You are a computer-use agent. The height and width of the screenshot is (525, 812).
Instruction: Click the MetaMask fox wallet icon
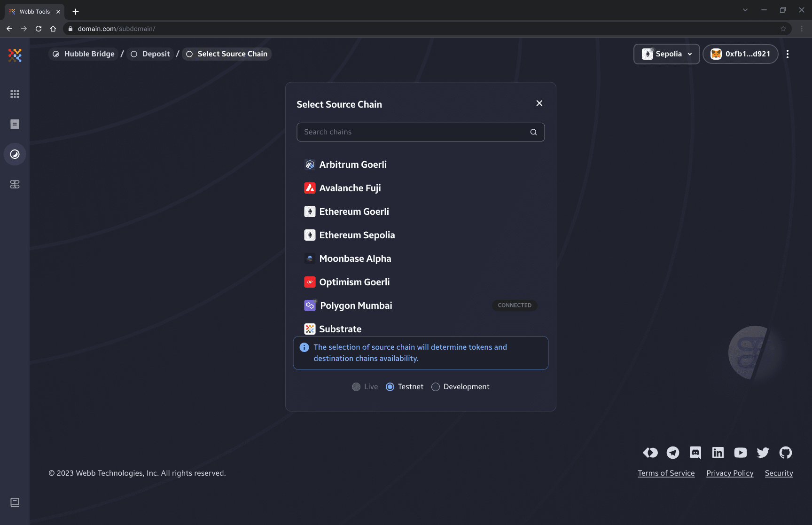[716, 54]
